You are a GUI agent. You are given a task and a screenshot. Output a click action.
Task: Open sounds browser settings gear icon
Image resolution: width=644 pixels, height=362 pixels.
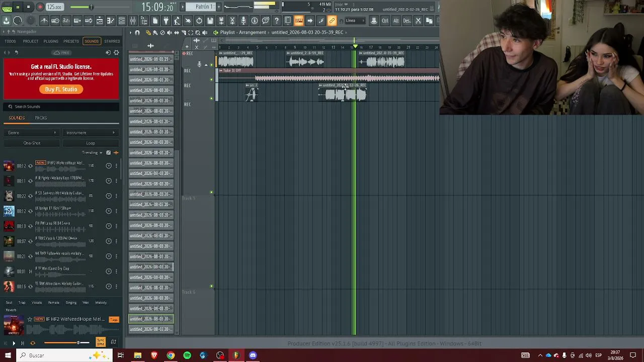[116, 53]
